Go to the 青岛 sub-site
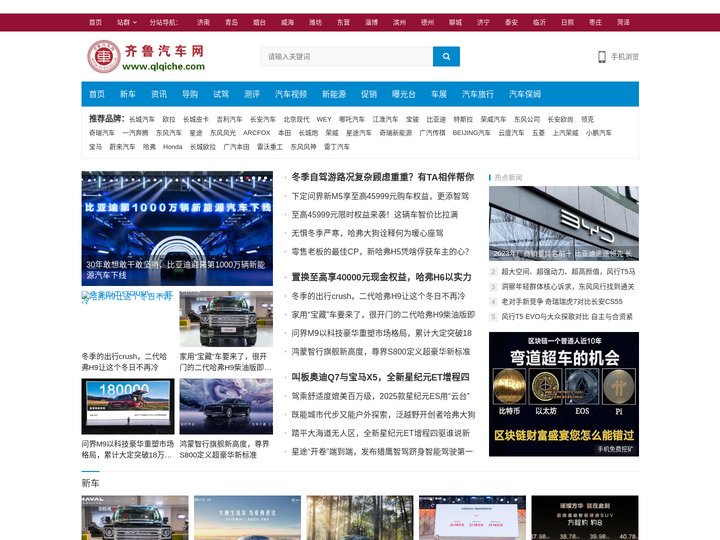Viewport: 720px width, 540px height. pos(231,22)
